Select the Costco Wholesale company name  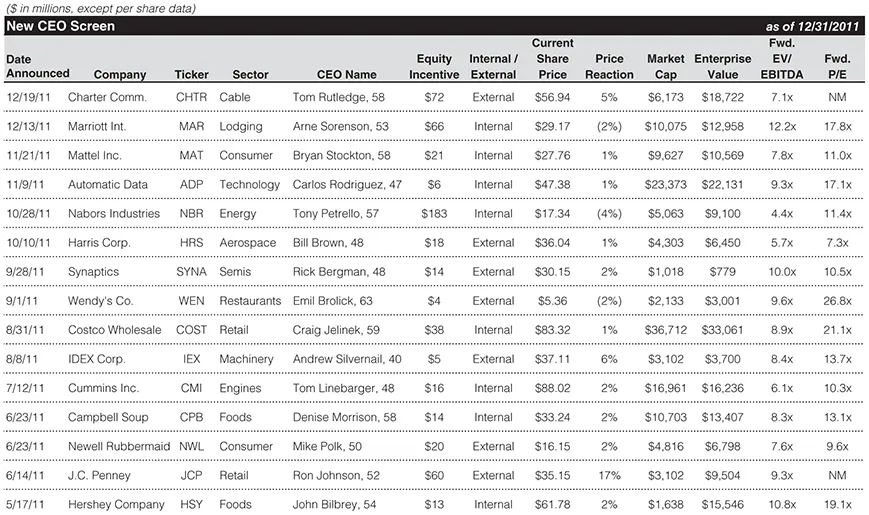114,330
